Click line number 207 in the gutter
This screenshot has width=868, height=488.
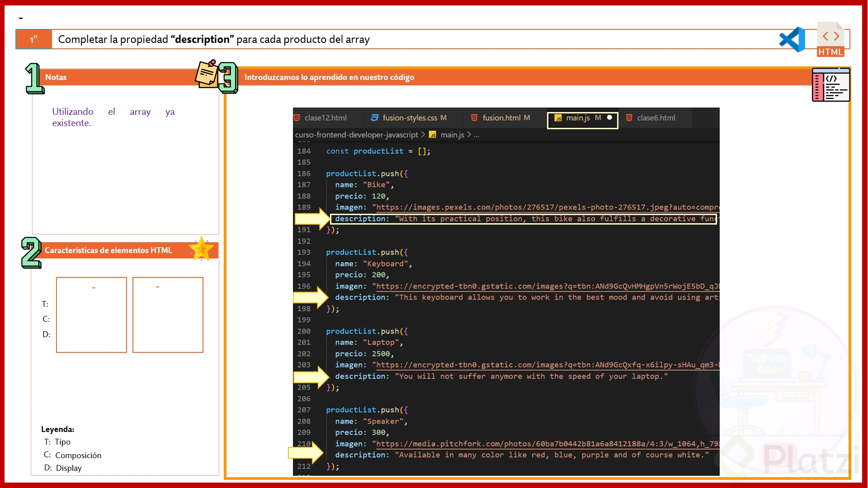click(304, 410)
